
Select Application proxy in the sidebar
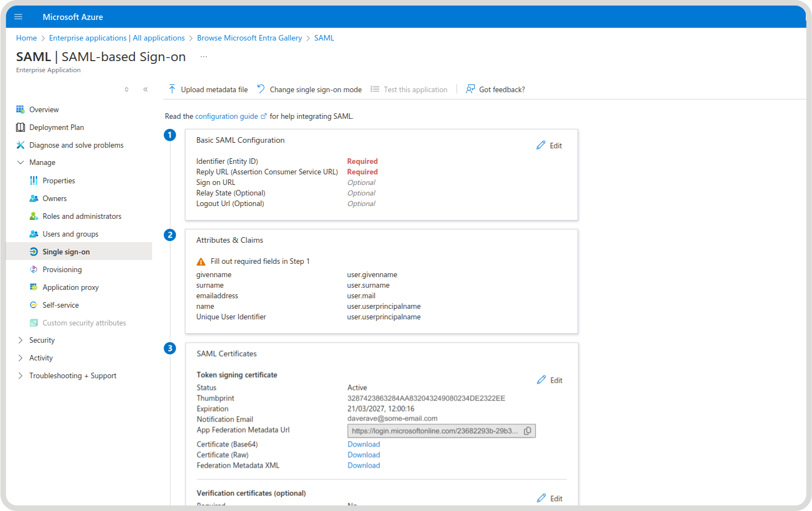(x=71, y=287)
